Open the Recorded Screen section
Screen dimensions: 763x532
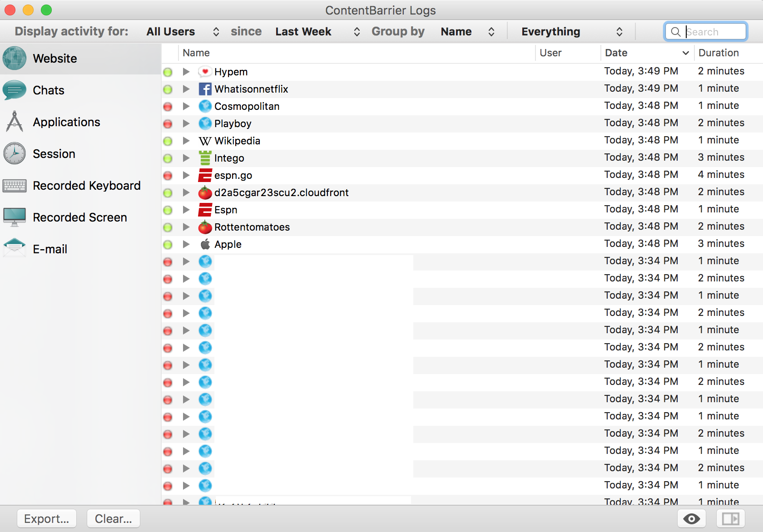coord(80,217)
